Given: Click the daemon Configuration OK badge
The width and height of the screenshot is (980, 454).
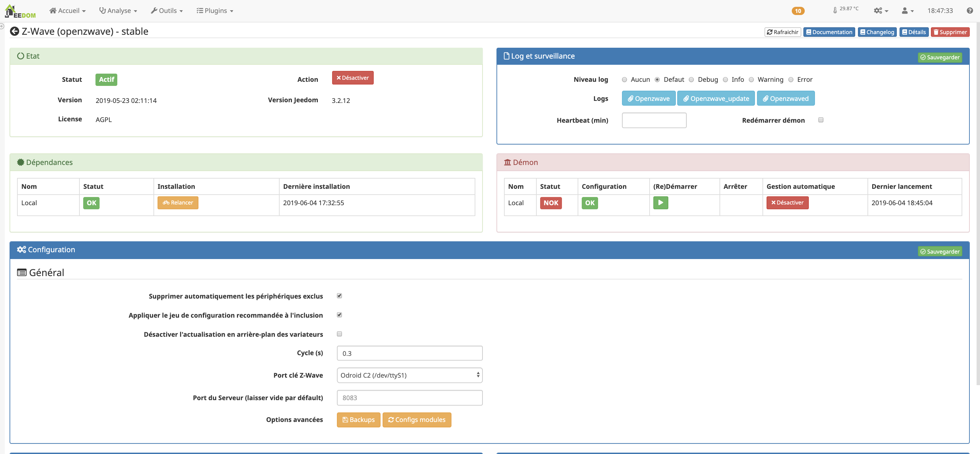Looking at the screenshot, I should click(x=590, y=203).
